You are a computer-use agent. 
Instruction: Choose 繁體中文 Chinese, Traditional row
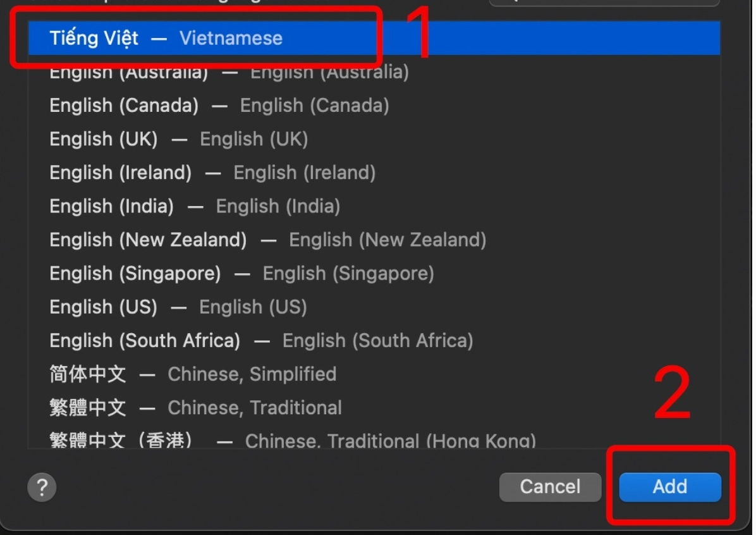tap(88, 407)
